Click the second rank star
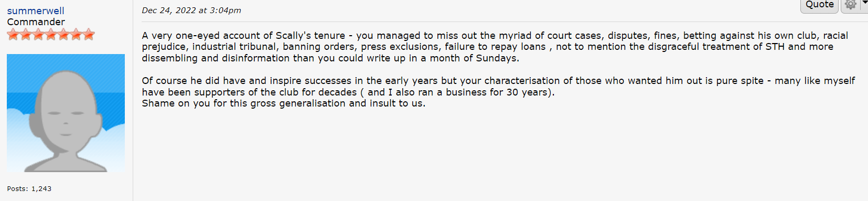This screenshot has width=868, height=201. [x=26, y=35]
